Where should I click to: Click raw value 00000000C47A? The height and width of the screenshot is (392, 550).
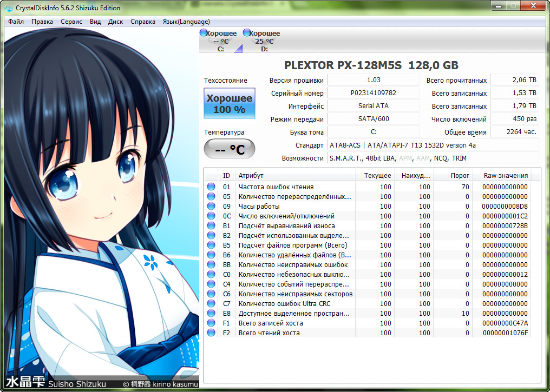(505, 323)
